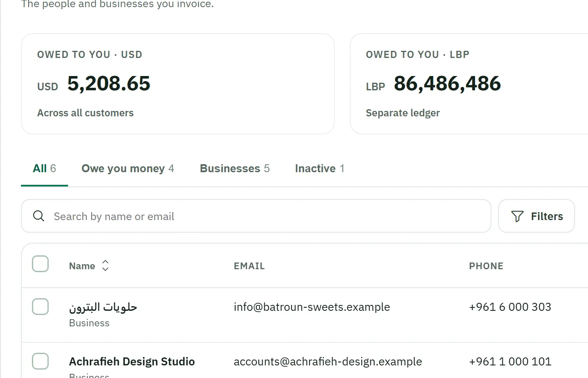Select the Achrafieh Design Studio row checkbox
The height and width of the screenshot is (378, 588).
pos(40,361)
